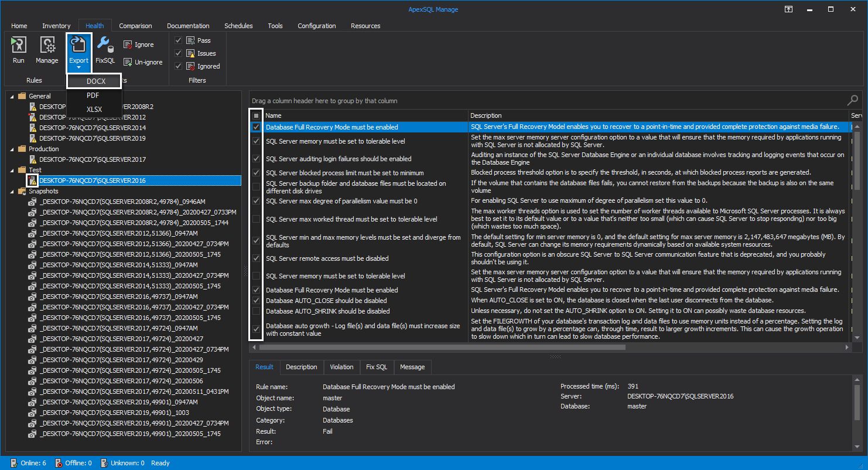Check the SQL Server backup folder row checkbox
The height and width of the screenshot is (470, 868).
(256, 187)
